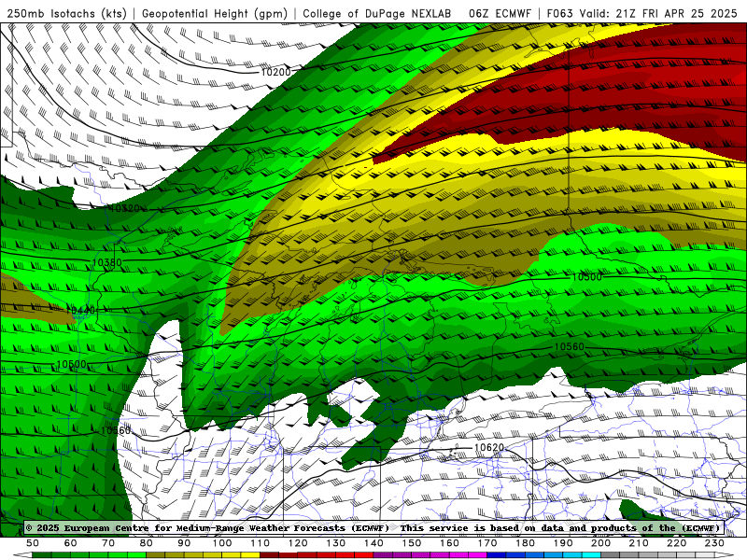Click the 110 knot legend label

[261, 543]
